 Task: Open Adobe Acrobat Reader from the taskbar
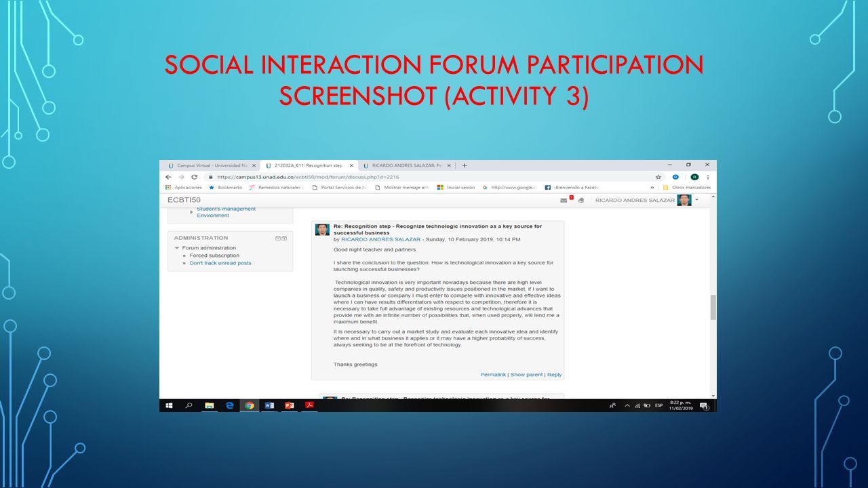309,406
